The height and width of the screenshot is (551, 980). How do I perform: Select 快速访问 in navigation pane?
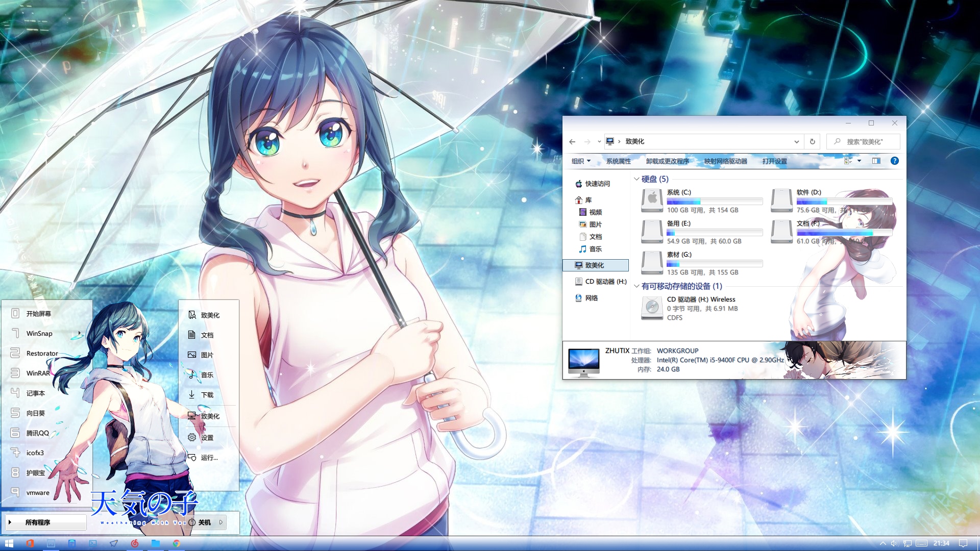tap(597, 184)
